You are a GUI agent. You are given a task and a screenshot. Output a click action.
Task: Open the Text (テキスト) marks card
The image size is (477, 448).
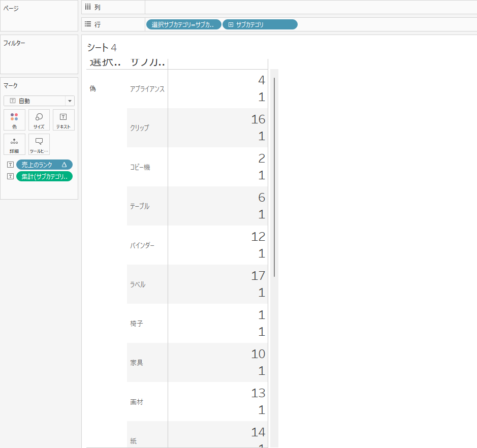point(63,120)
